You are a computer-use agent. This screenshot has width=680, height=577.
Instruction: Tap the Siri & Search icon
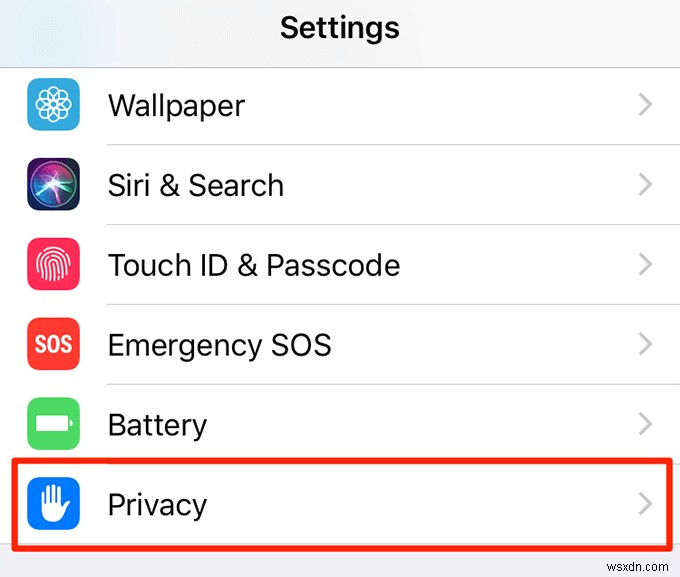[x=53, y=185]
